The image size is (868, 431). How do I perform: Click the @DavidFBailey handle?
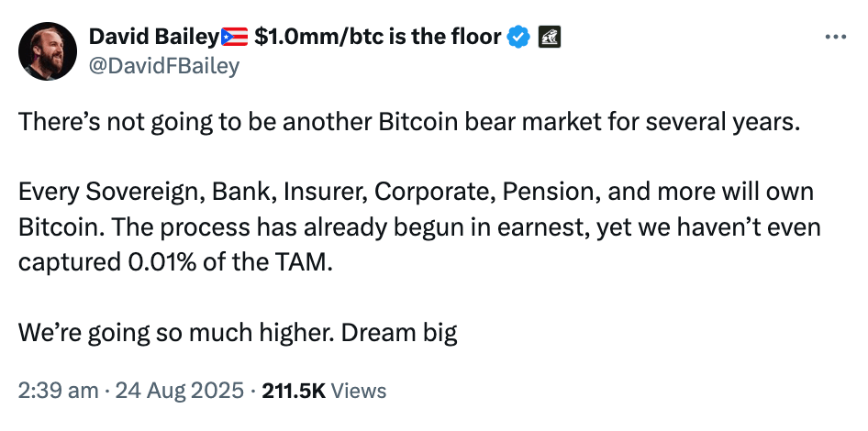[164, 65]
